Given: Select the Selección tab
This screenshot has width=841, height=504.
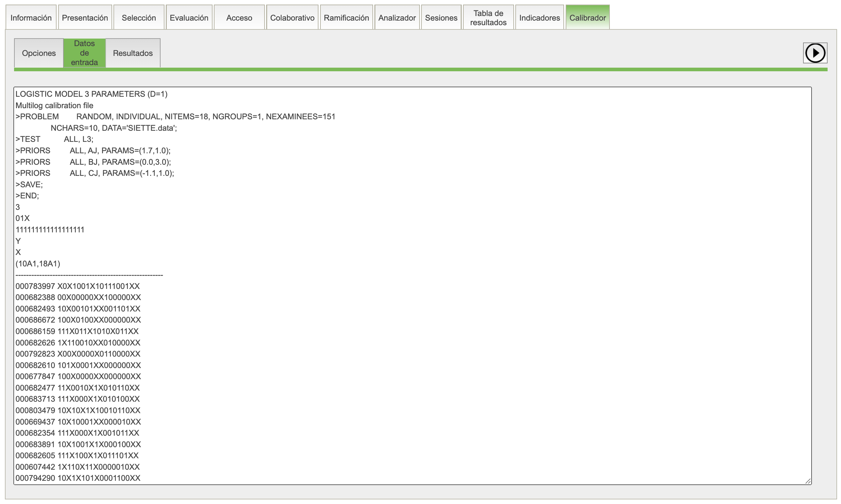Looking at the screenshot, I should pyautogui.click(x=139, y=18).
